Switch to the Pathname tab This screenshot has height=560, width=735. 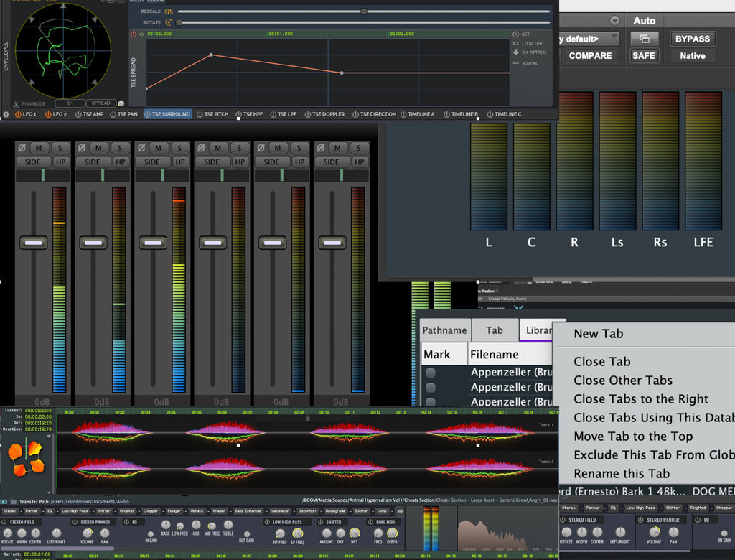tap(444, 330)
